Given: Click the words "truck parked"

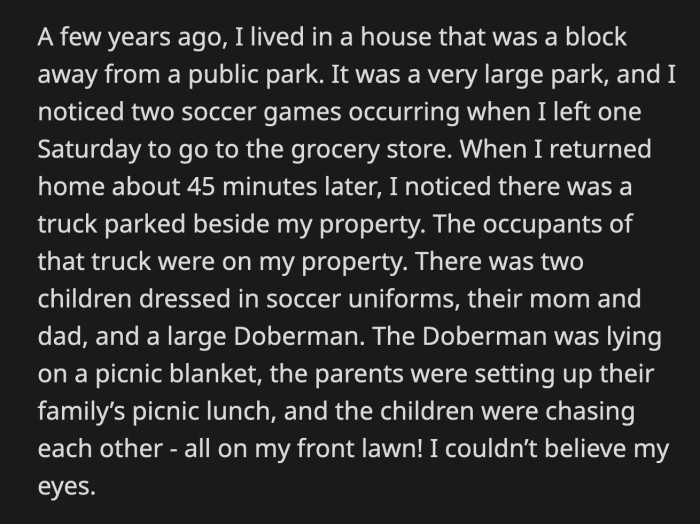Looking at the screenshot, I should point(112,225).
